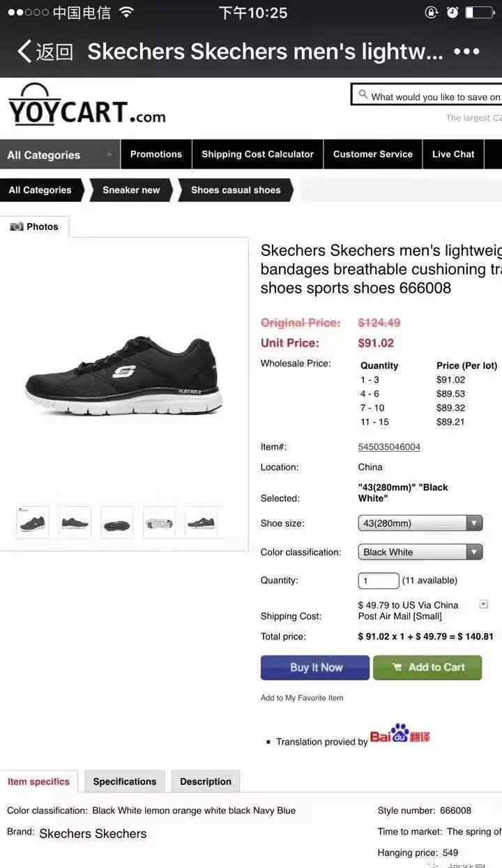This screenshot has width=502, height=868.
Task: Switch to the Description tab
Action: point(206,782)
